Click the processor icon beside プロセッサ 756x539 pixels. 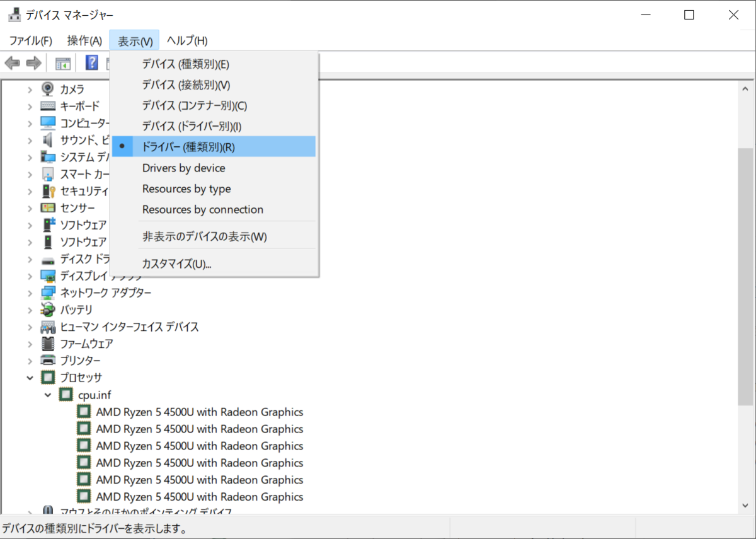(48, 378)
